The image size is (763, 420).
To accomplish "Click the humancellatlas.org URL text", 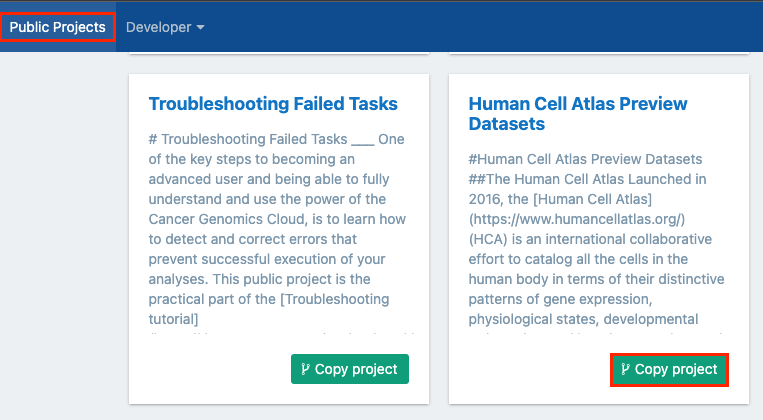I will pyautogui.click(x=577, y=219).
